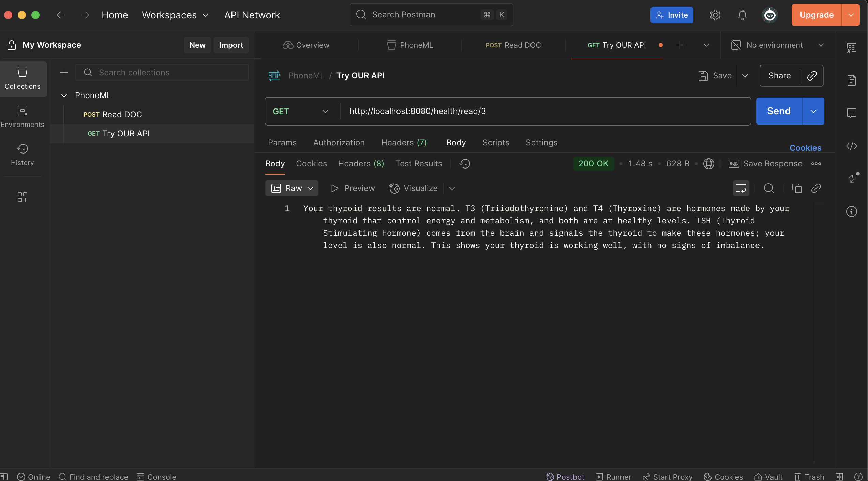Toggle the sidebar with bottom-left panel icon
This screenshot has width=868, height=481.
[4, 477]
